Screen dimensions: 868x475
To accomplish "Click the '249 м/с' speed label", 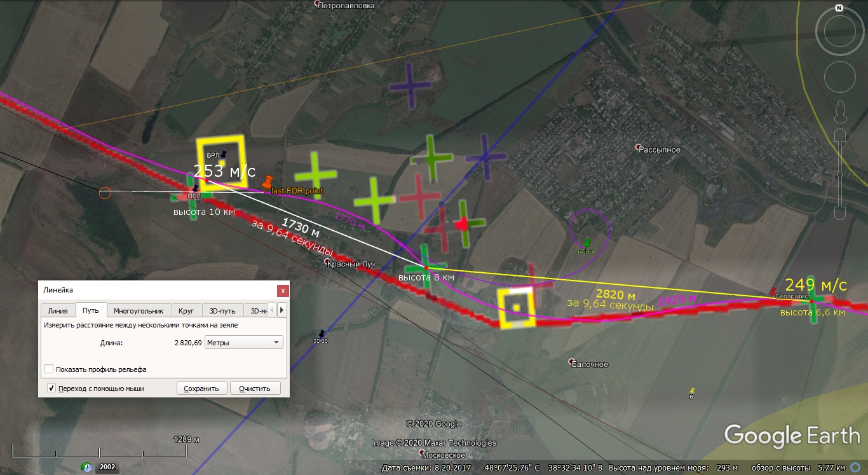I will (x=816, y=285).
